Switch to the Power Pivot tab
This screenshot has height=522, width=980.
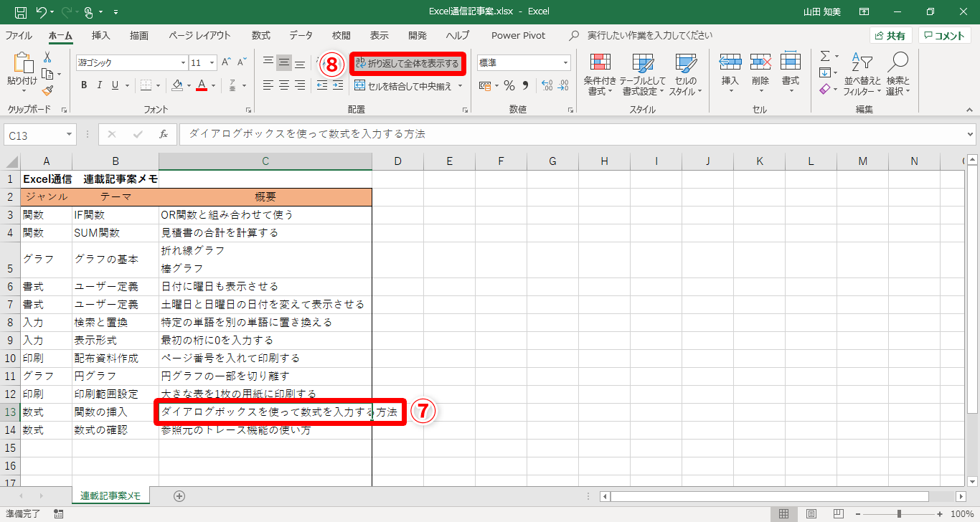(x=518, y=35)
